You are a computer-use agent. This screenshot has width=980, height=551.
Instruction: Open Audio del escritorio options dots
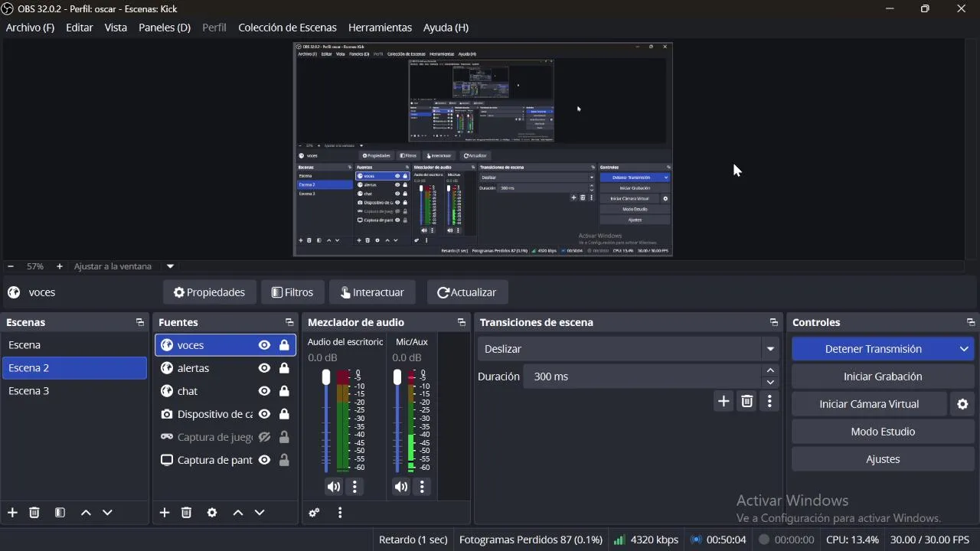[x=354, y=487]
